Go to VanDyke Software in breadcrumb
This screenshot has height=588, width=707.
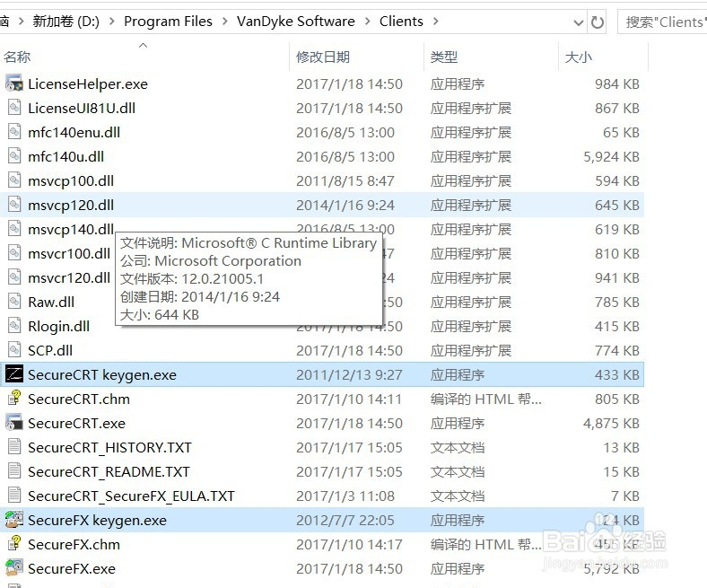(x=296, y=22)
